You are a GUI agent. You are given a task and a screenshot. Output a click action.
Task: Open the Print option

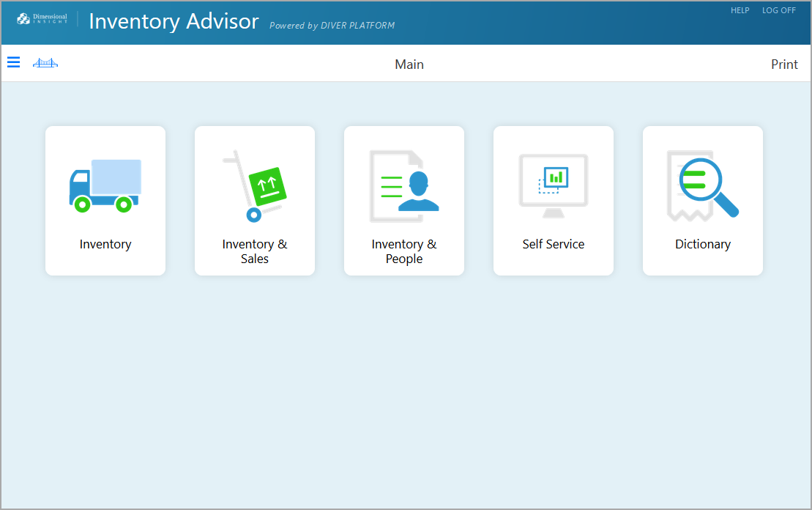point(784,64)
